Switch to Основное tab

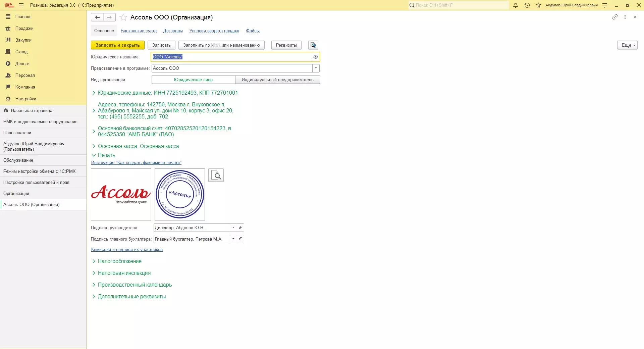104,31
